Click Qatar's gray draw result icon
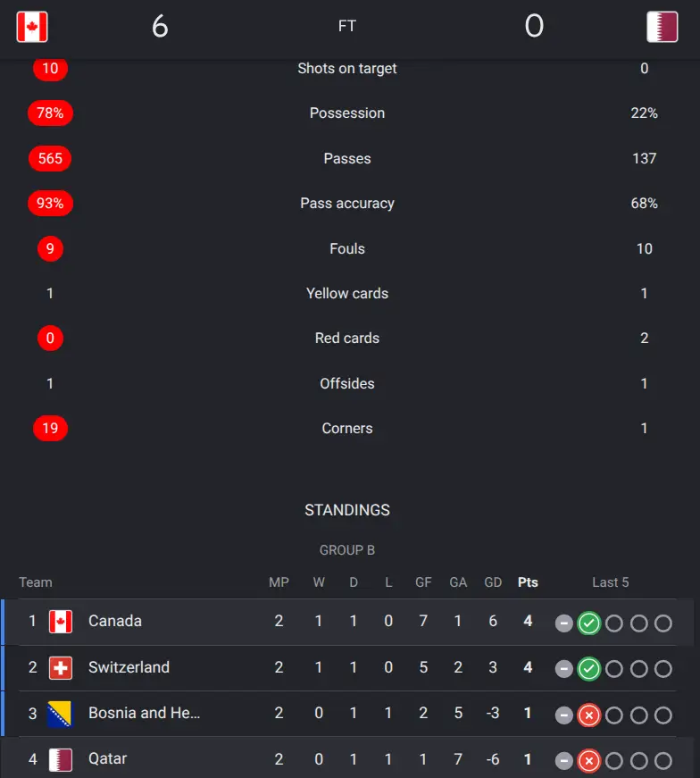 click(563, 761)
